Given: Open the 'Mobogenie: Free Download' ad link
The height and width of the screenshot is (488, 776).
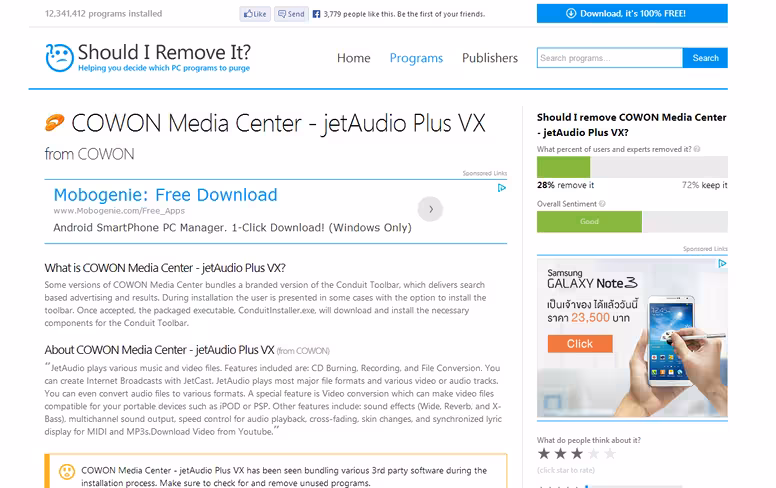Looking at the screenshot, I should tap(165, 195).
